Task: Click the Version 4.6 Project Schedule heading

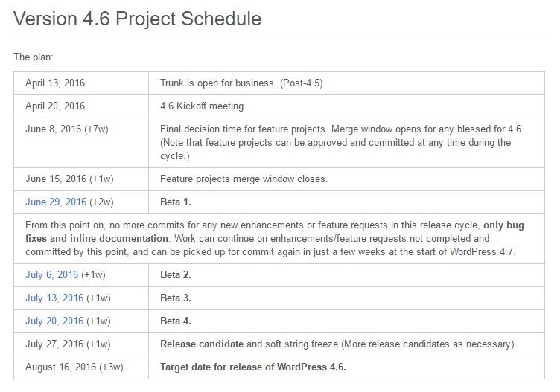Action: pyautogui.click(x=137, y=19)
